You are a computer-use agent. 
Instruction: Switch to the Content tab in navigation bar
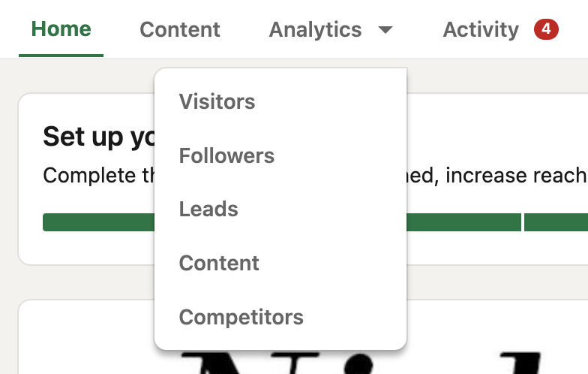point(180,30)
